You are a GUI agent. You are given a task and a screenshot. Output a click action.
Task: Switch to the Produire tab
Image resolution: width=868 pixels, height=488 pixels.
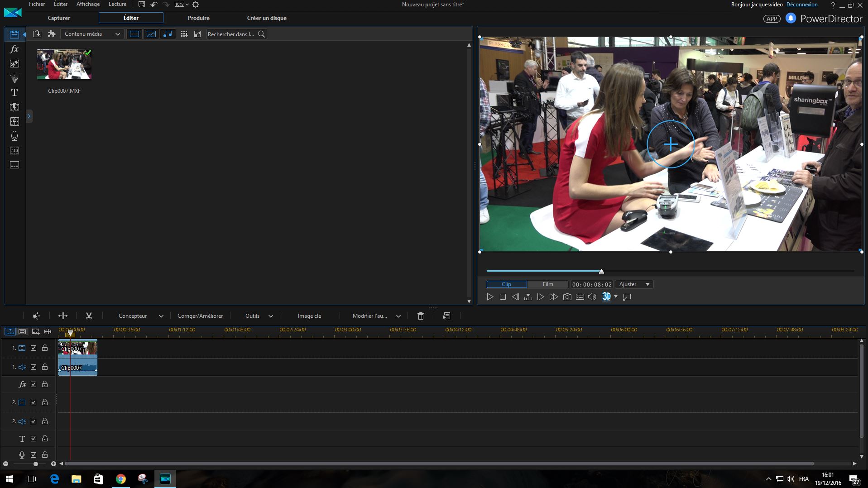tap(199, 18)
